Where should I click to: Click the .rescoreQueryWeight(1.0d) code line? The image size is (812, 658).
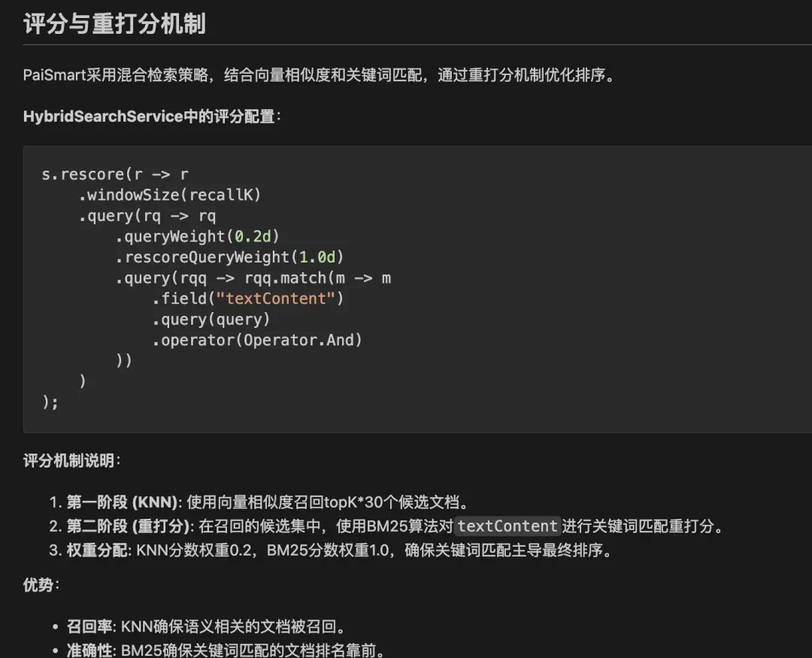point(229,257)
